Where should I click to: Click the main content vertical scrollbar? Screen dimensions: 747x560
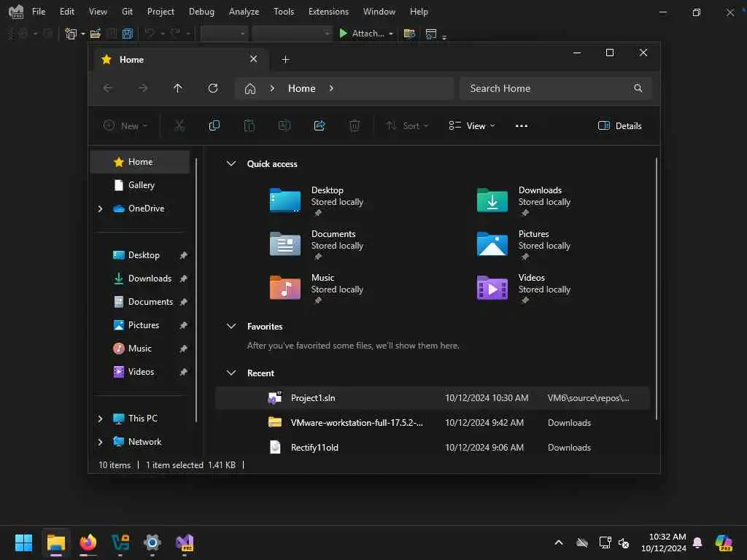pyautogui.click(x=656, y=289)
